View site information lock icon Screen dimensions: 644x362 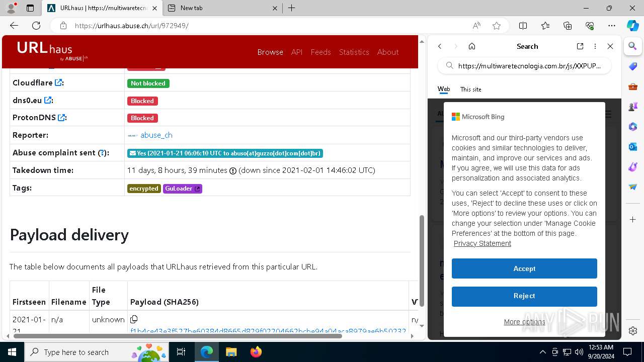63,26
